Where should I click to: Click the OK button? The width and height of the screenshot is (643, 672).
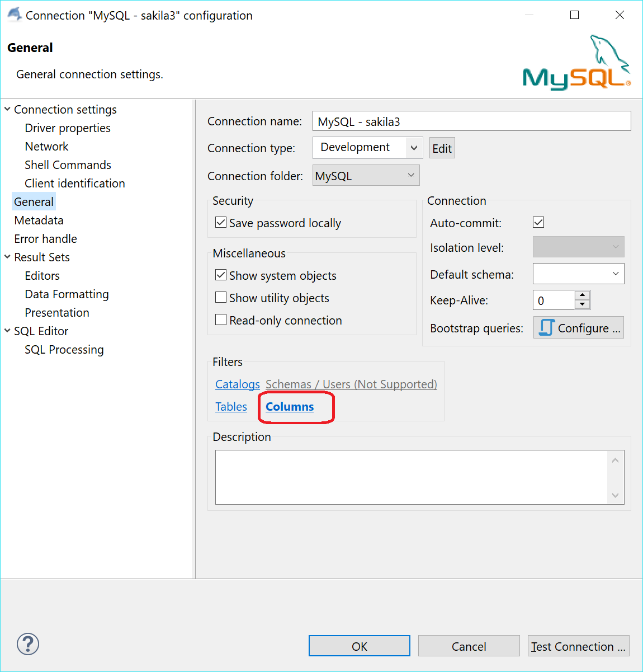[x=360, y=646]
